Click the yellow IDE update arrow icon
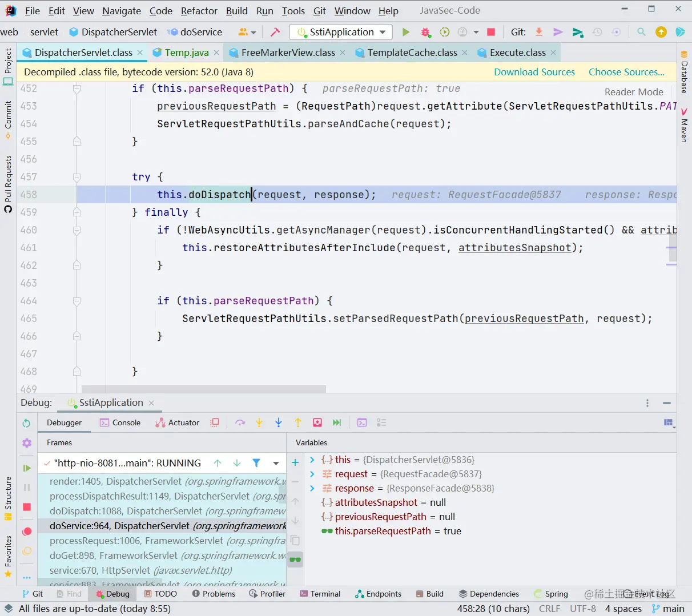 click(x=661, y=32)
